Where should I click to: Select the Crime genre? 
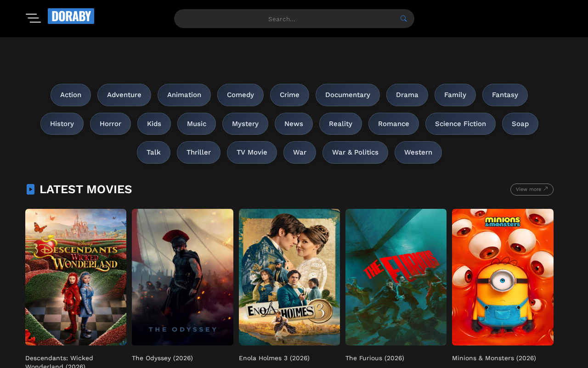click(289, 95)
